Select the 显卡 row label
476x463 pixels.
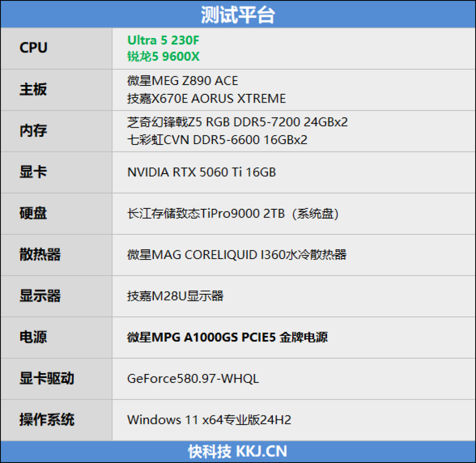[33, 172]
